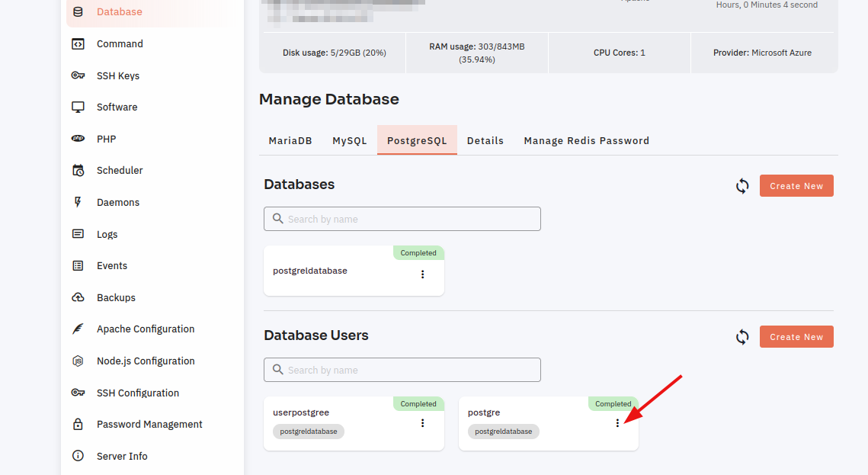Click the Backups cloud icon

tap(78, 297)
